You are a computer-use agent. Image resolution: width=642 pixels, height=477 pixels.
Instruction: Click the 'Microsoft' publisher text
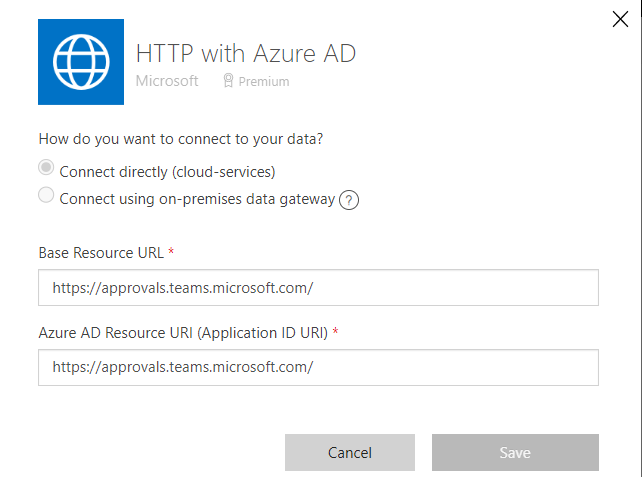[x=167, y=81]
